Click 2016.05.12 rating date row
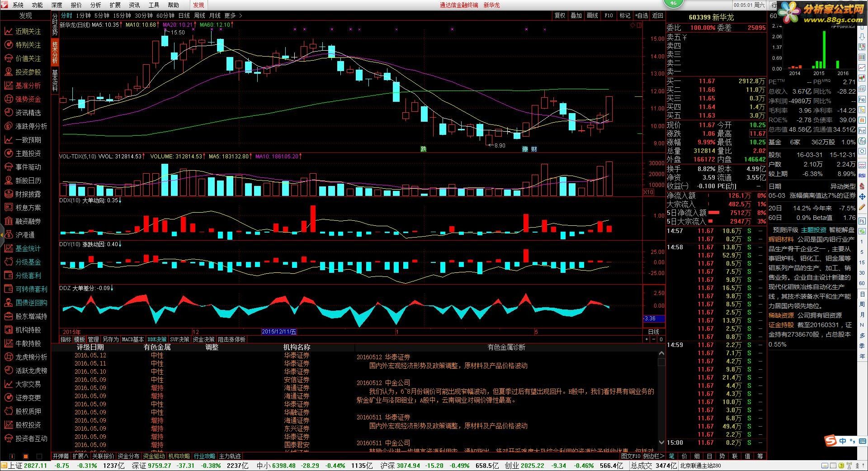Image resolution: width=868 pixels, height=471 pixels. [90, 355]
